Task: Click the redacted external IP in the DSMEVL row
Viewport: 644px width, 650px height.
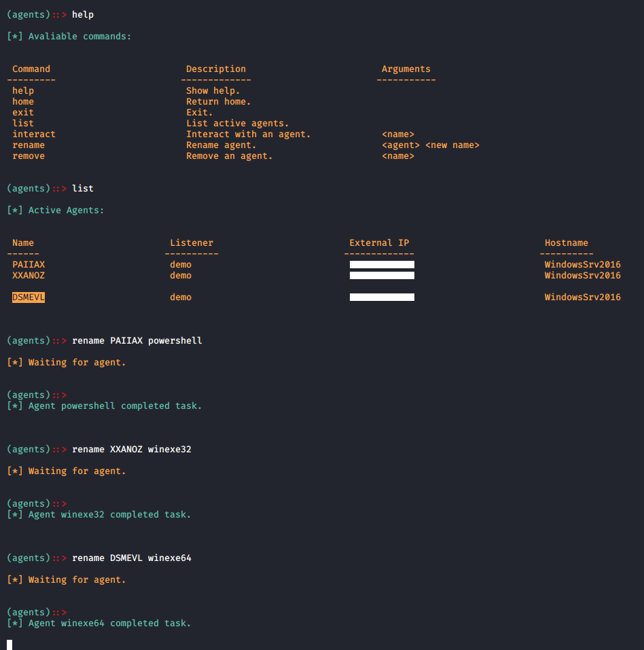Action: tap(382, 297)
